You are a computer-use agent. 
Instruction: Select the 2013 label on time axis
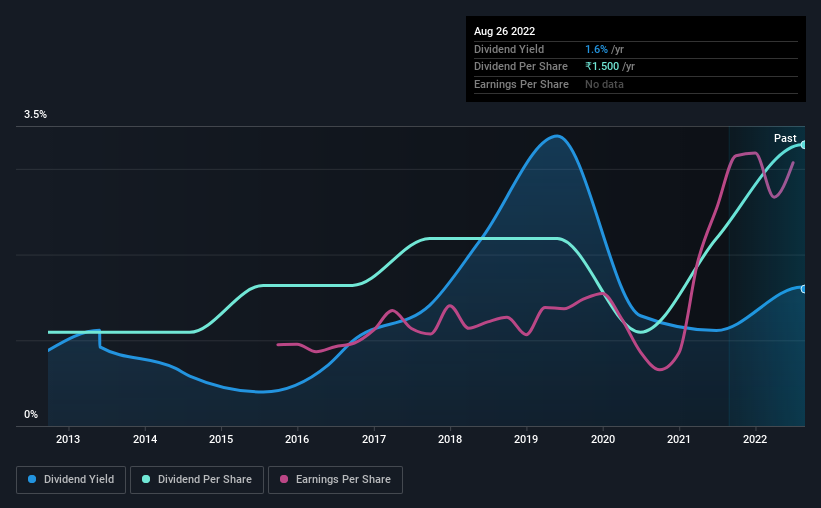pos(68,439)
